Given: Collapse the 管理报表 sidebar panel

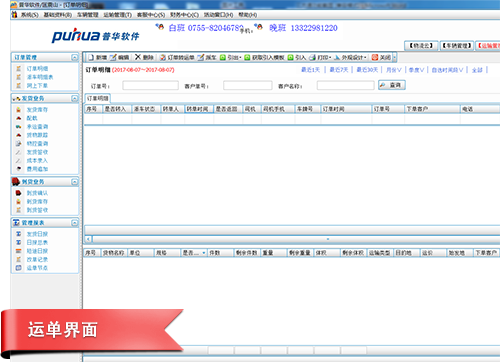Looking at the screenshot, I should tap(75, 223).
